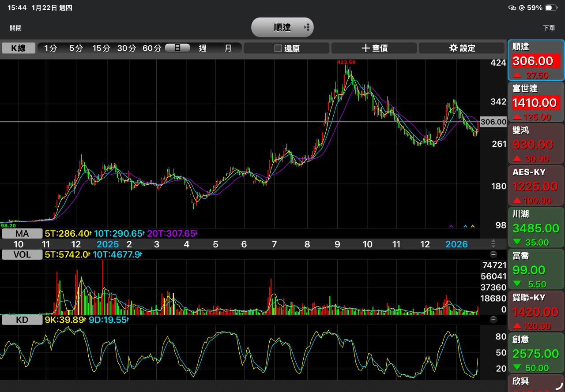565x392 pixels.
Task: Select the K線 chart tab
Action: pyautogui.click(x=19, y=48)
